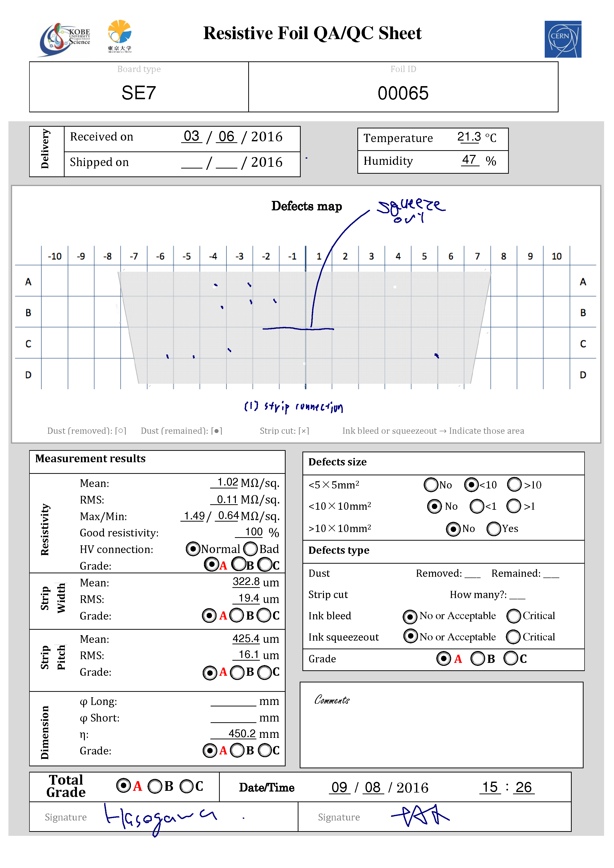Click Temperature value 21.3

[469, 137]
